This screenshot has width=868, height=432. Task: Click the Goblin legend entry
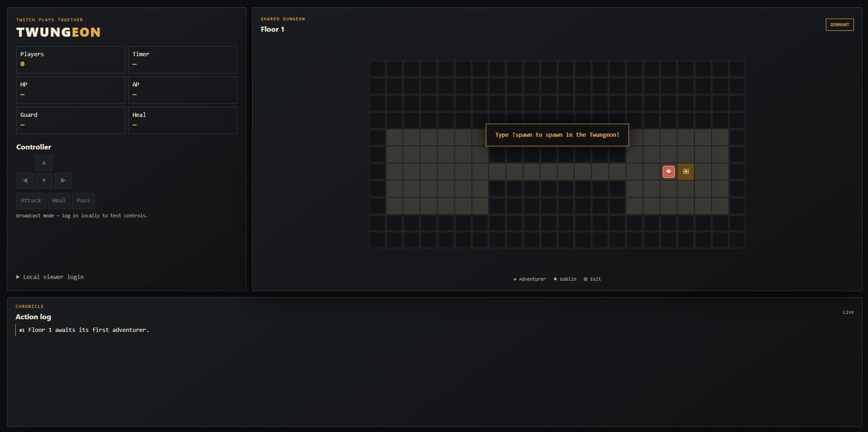[565, 279]
